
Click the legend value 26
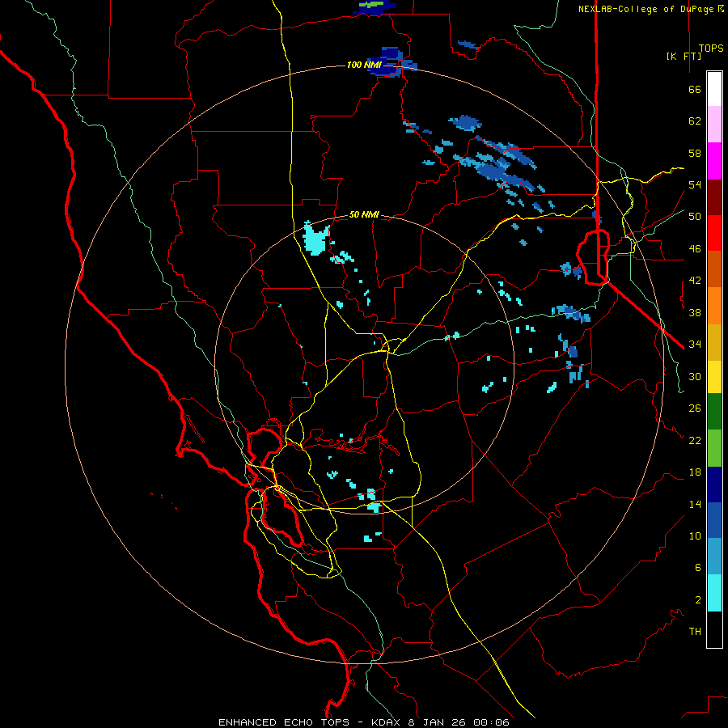[695, 408]
